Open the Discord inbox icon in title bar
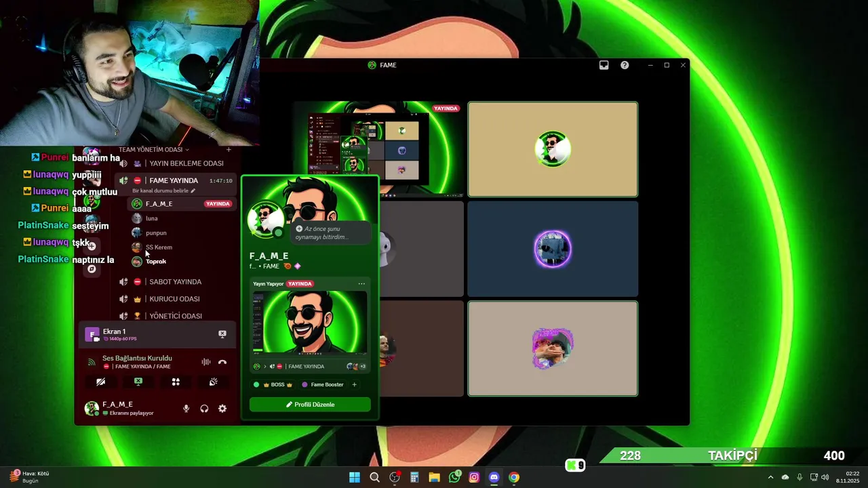This screenshot has height=488, width=868. coord(604,65)
